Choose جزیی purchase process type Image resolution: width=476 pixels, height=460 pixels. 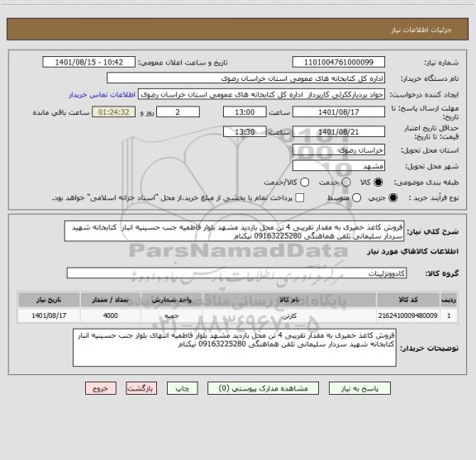[393, 198]
